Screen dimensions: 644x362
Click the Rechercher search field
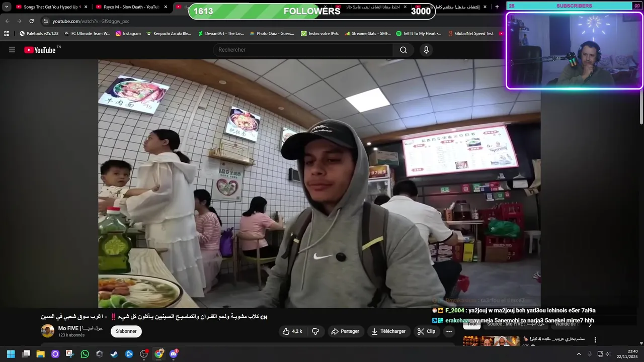coord(303,50)
